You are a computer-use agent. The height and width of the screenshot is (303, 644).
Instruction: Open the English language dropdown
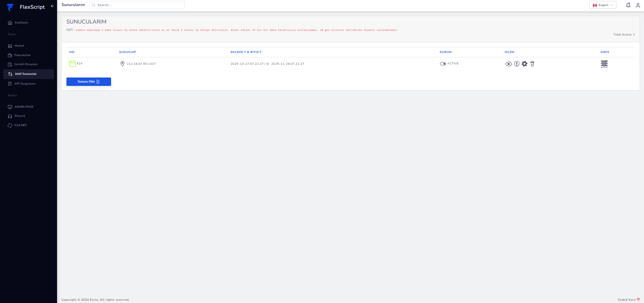[603, 5]
